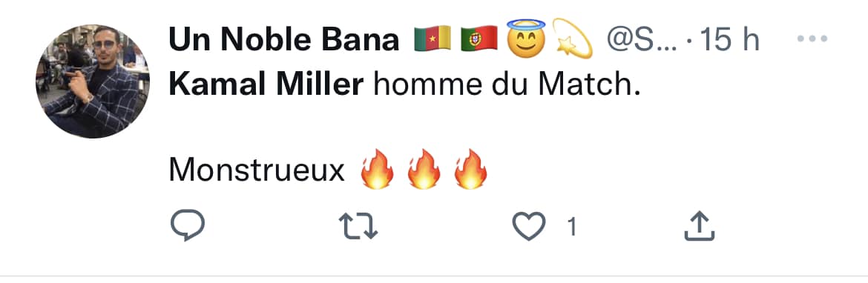Share the tweet using the upload arrow icon
Image resolution: width=868 pixels, height=283 pixels.
pyautogui.click(x=699, y=226)
